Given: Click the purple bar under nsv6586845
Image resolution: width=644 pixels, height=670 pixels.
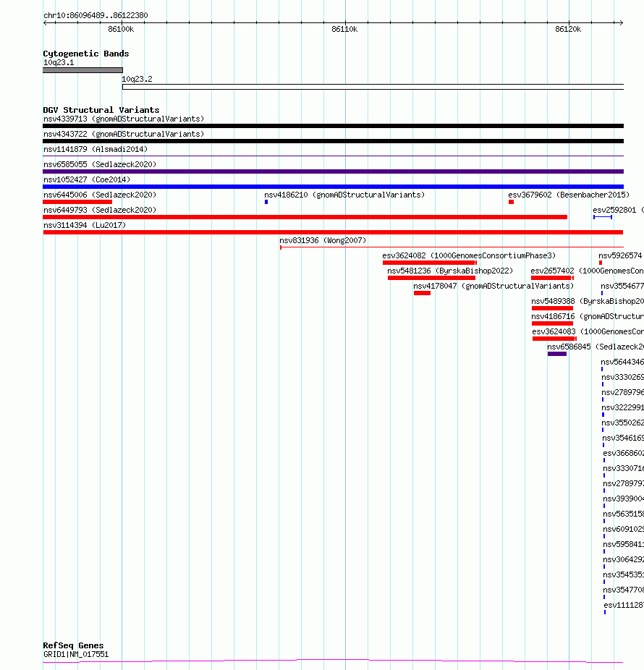Looking at the screenshot, I should click(557, 354).
